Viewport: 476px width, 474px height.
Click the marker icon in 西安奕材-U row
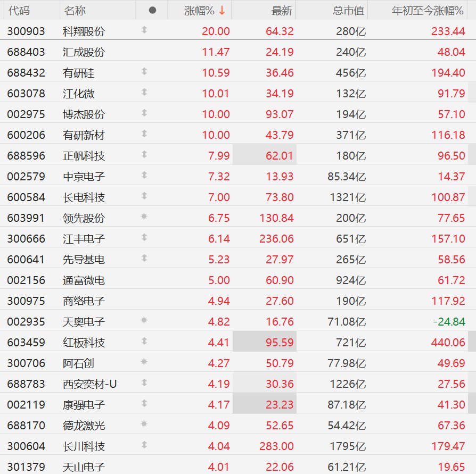(144, 382)
